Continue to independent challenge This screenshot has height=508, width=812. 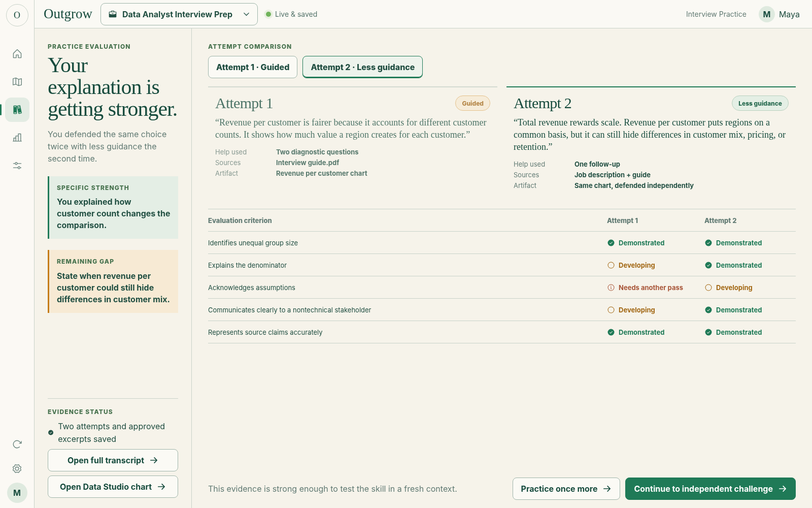710,489
